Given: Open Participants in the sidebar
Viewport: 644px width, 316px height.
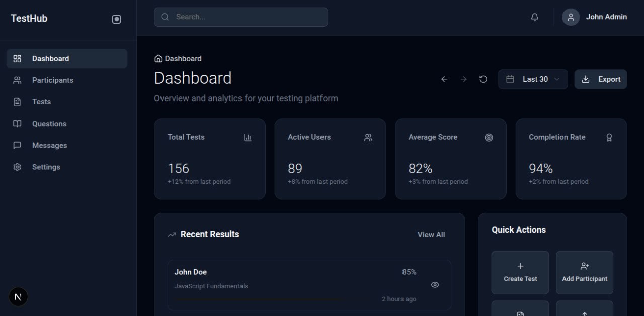Looking at the screenshot, I should click(52, 80).
